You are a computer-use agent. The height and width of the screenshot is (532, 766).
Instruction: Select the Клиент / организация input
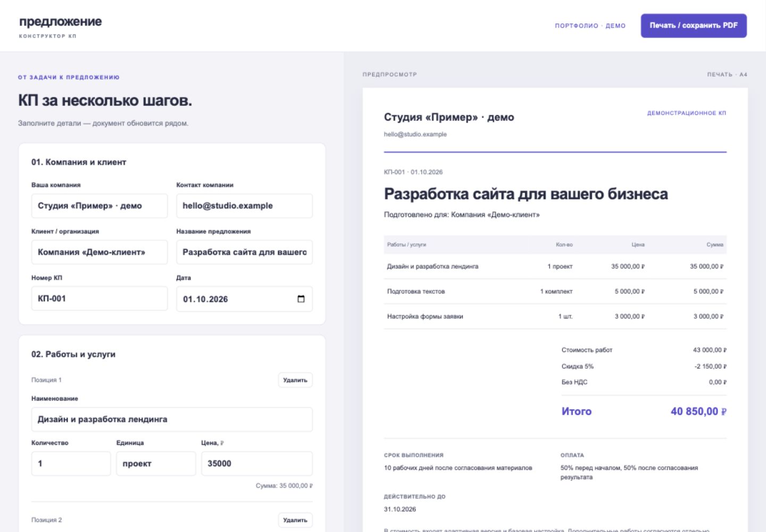(99, 252)
